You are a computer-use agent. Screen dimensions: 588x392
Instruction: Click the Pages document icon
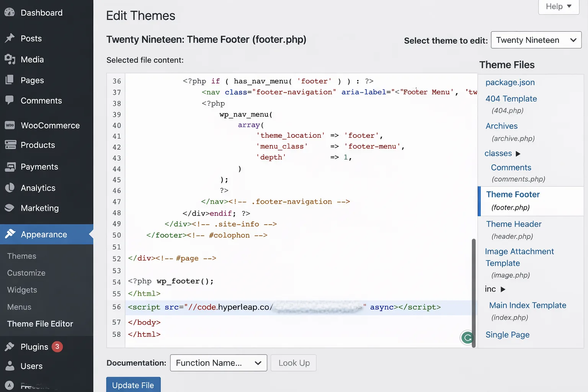point(10,80)
